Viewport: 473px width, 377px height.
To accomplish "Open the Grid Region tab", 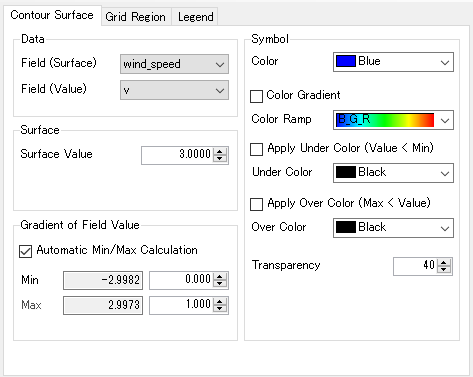I will pos(136,17).
